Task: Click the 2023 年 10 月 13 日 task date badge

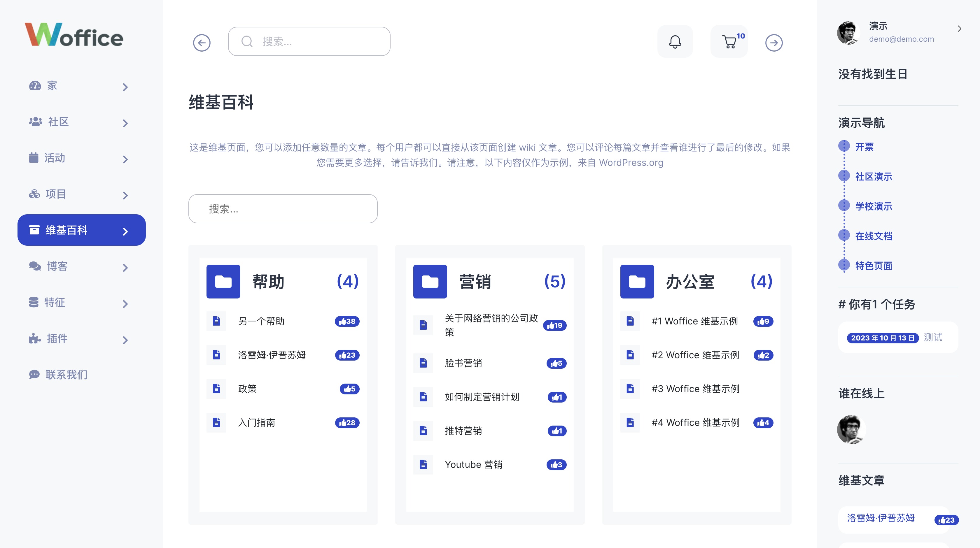Action: (883, 338)
